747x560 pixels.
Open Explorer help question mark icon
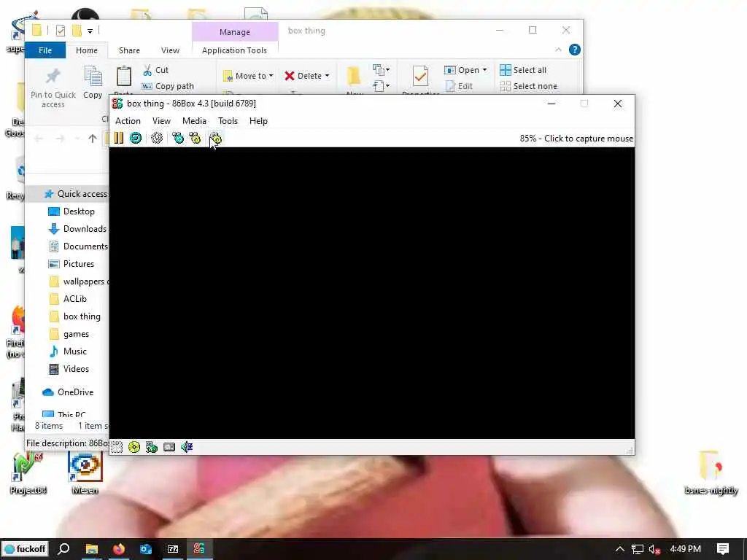[x=575, y=50]
